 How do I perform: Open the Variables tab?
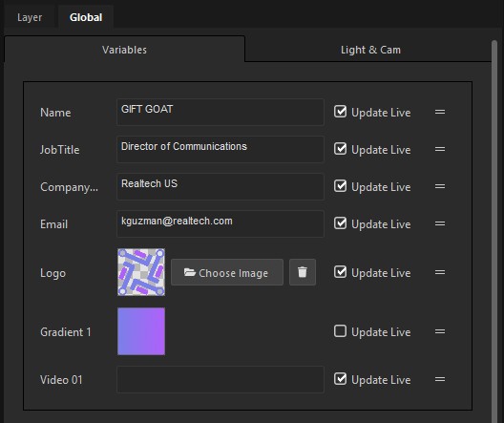click(124, 50)
